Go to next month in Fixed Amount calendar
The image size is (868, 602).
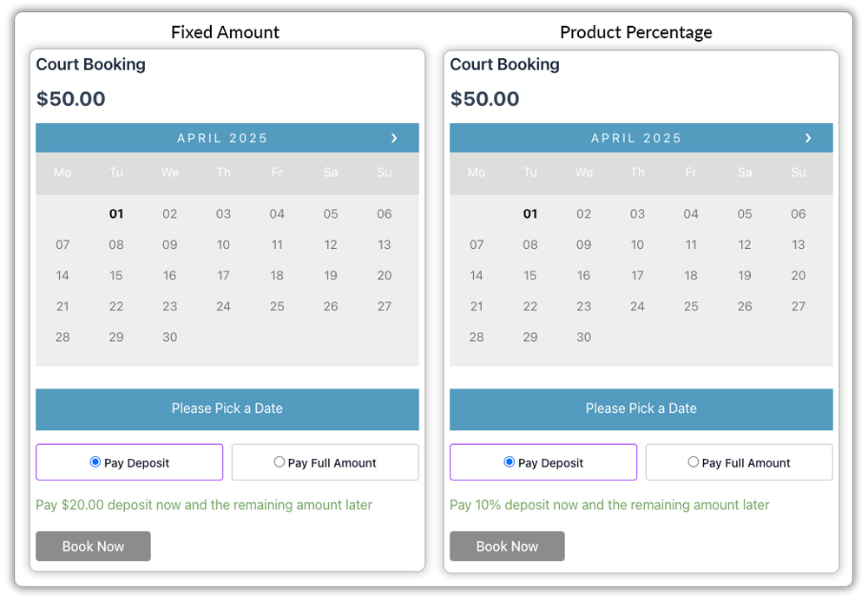[394, 138]
